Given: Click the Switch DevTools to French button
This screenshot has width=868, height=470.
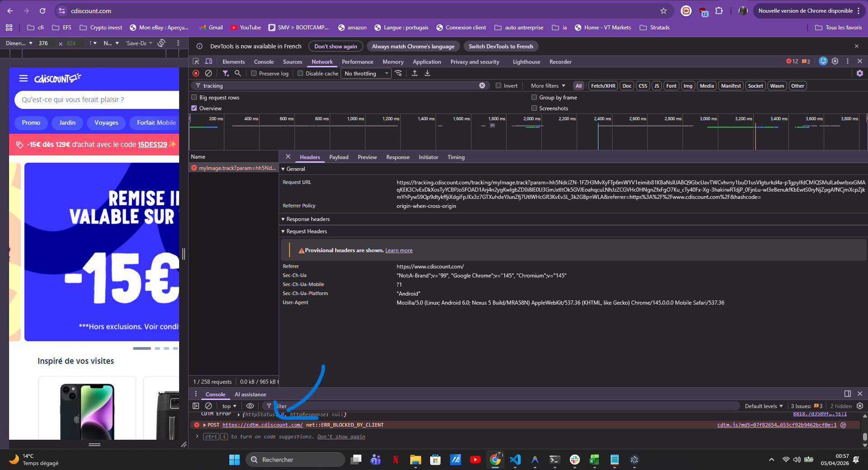Looking at the screenshot, I should pos(501,47).
